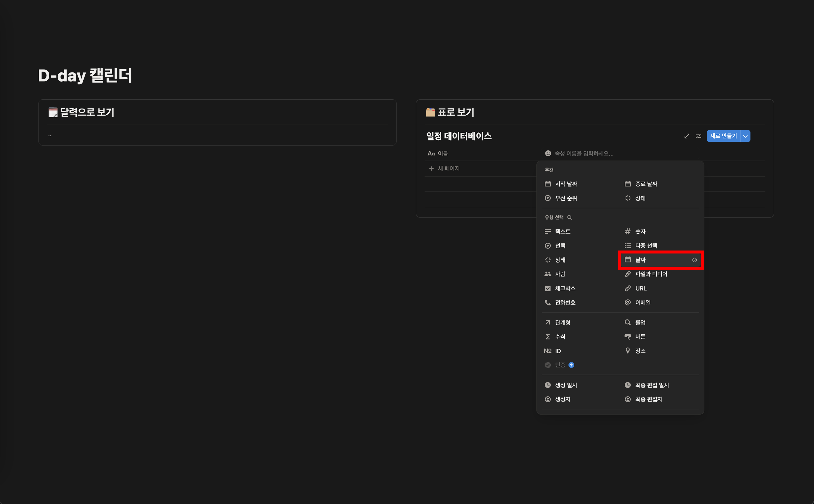
Task: Click the blue upgrade arrow beside 인증
Action: (571, 365)
